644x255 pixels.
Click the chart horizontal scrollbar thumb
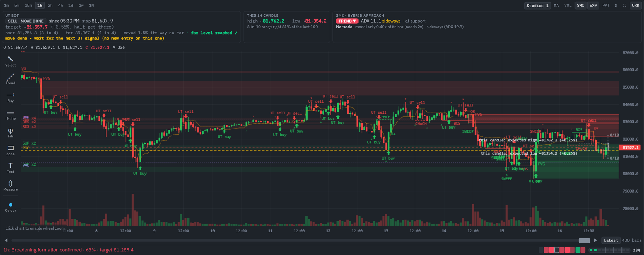point(584,240)
